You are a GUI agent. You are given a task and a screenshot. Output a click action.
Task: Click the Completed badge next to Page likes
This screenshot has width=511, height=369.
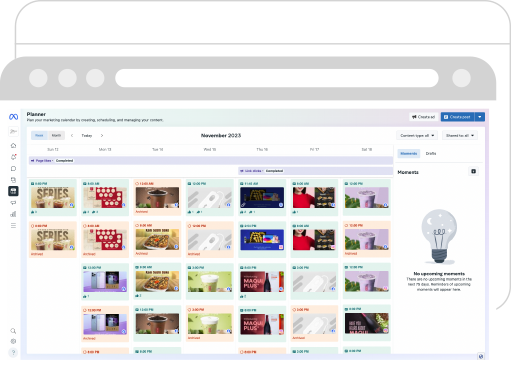click(x=65, y=161)
